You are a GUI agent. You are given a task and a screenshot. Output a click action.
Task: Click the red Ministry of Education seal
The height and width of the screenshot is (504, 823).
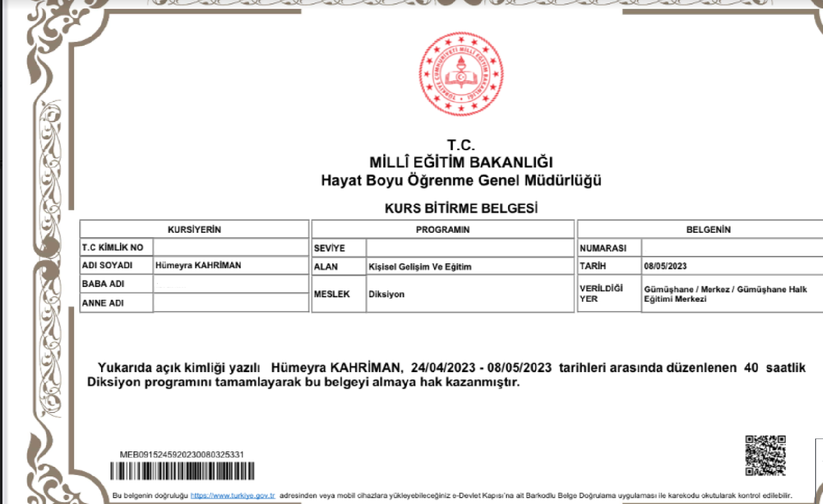pos(461,74)
